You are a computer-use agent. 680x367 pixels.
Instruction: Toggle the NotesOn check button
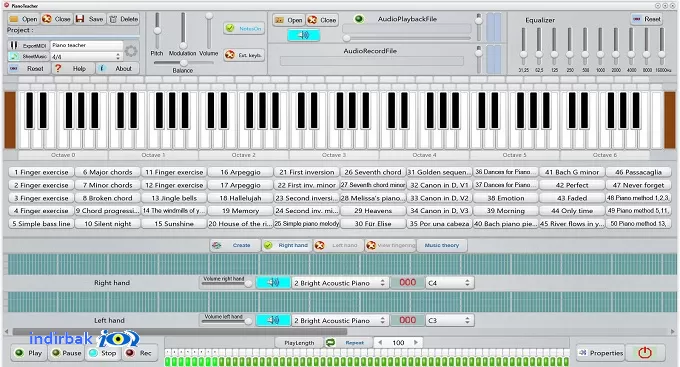coord(244,28)
